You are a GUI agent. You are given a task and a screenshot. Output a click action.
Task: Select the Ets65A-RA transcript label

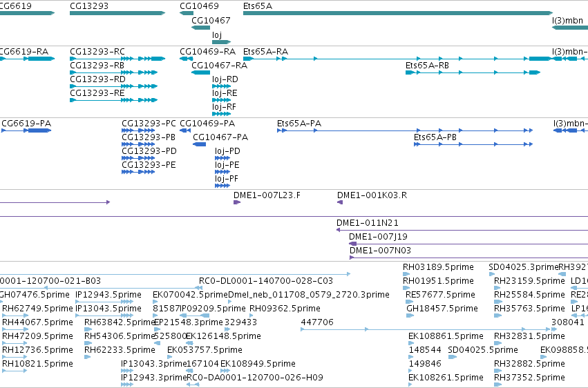pos(265,51)
